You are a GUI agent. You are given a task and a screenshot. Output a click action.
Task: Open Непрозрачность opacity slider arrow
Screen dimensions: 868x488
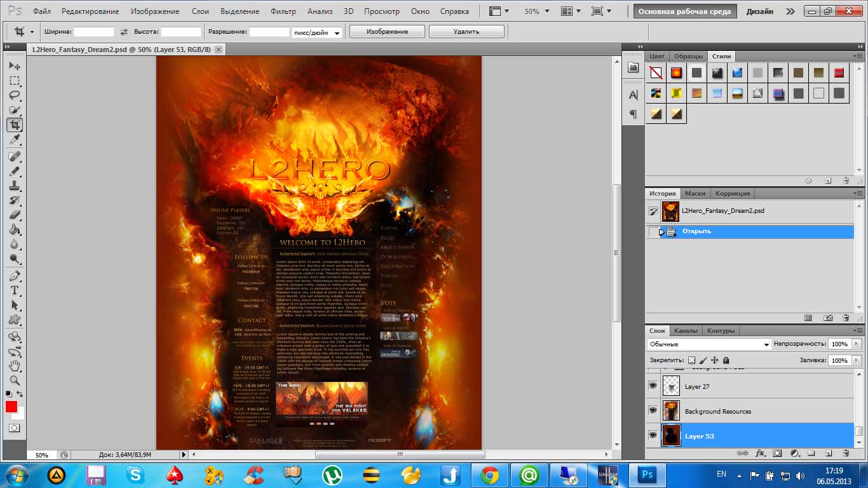856,344
